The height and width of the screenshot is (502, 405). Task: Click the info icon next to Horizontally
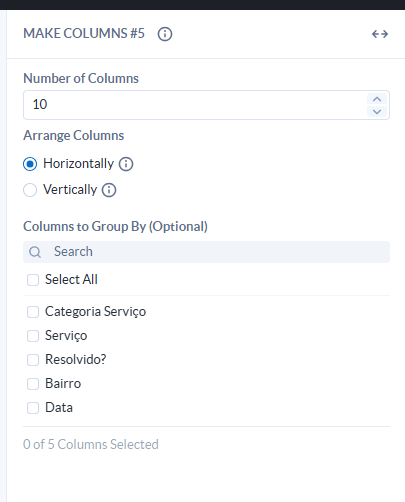126,164
